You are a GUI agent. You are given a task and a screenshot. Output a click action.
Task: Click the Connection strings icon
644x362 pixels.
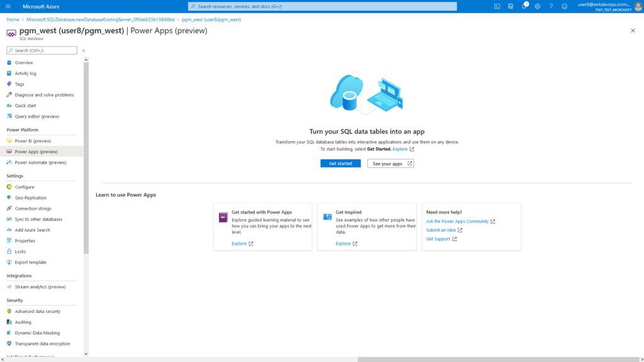pos(9,208)
